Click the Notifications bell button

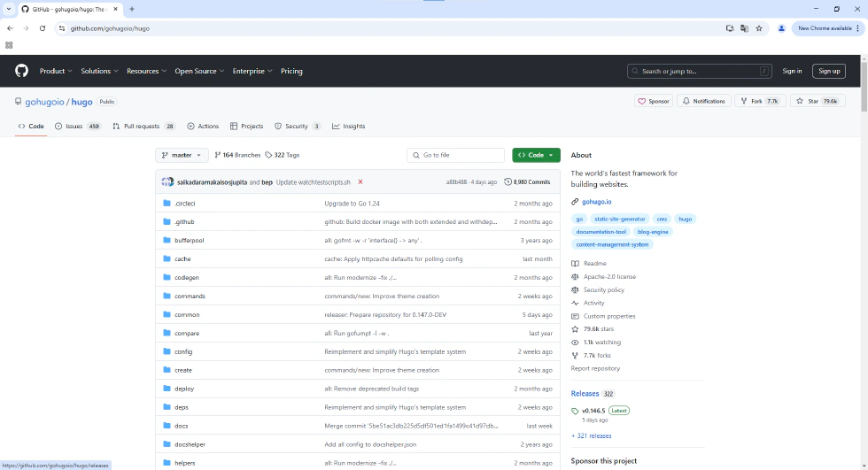click(x=703, y=101)
